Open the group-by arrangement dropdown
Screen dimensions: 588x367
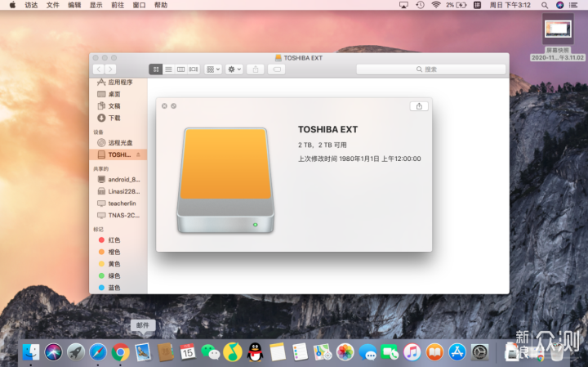pyautogui.click(x=213, y=69)
